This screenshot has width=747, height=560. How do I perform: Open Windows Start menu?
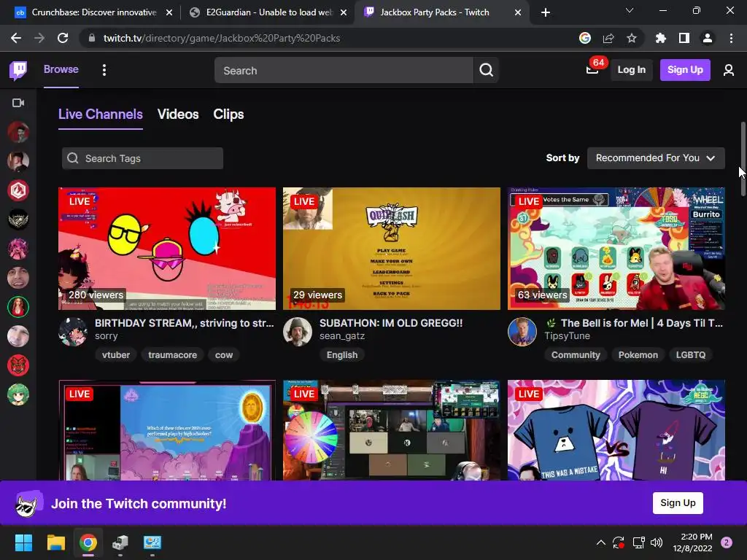[24, 542]
